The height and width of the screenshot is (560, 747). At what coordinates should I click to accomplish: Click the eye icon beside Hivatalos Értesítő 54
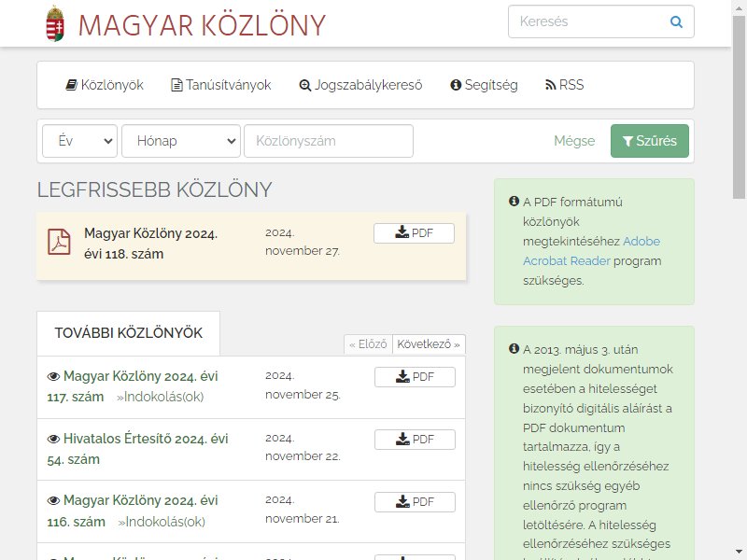[53, 439]
